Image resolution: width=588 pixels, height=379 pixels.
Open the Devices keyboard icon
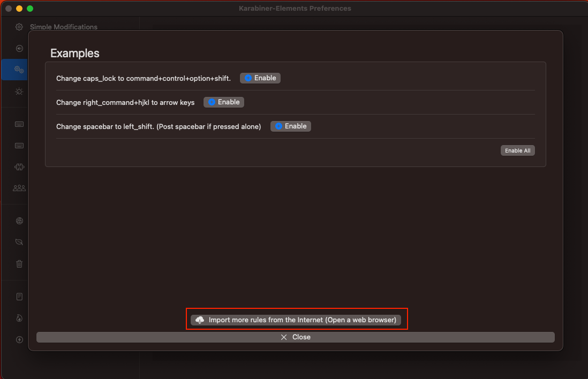point(19,124)
